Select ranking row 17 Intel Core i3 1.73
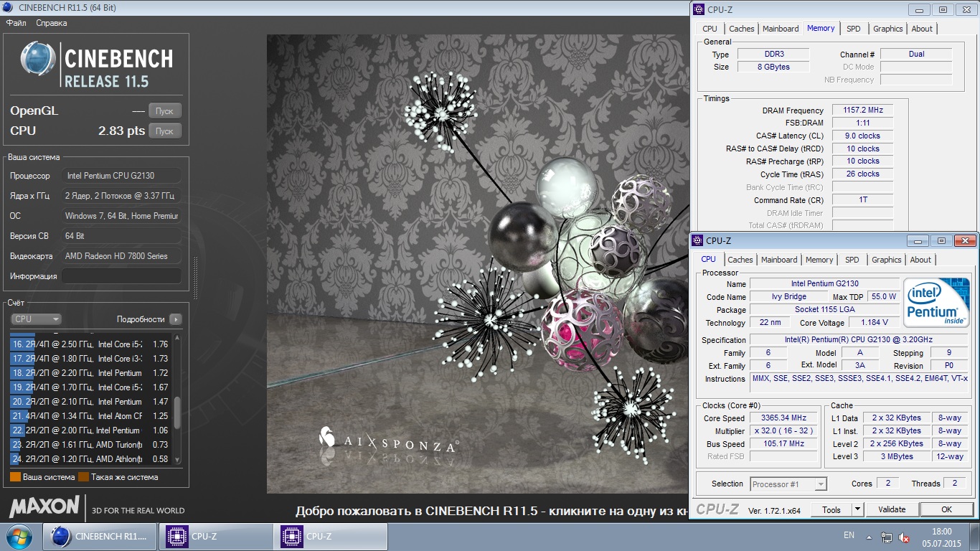 click(x=90, y=359)
